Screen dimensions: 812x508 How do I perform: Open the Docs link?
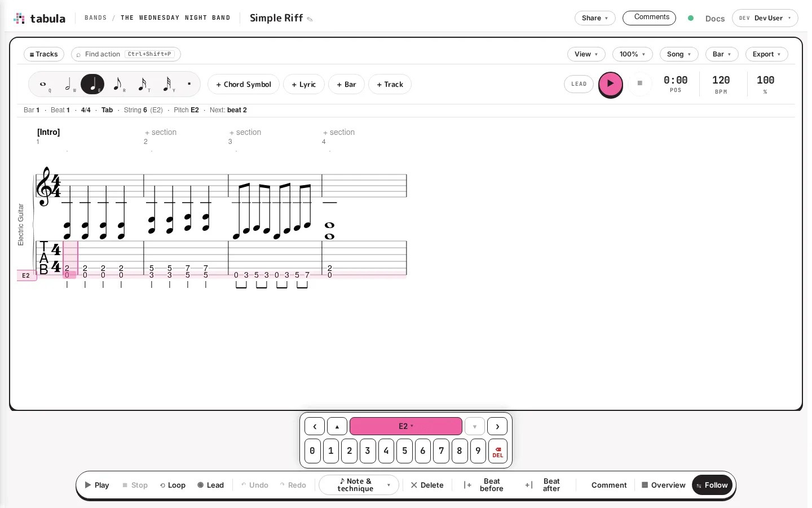715,19
